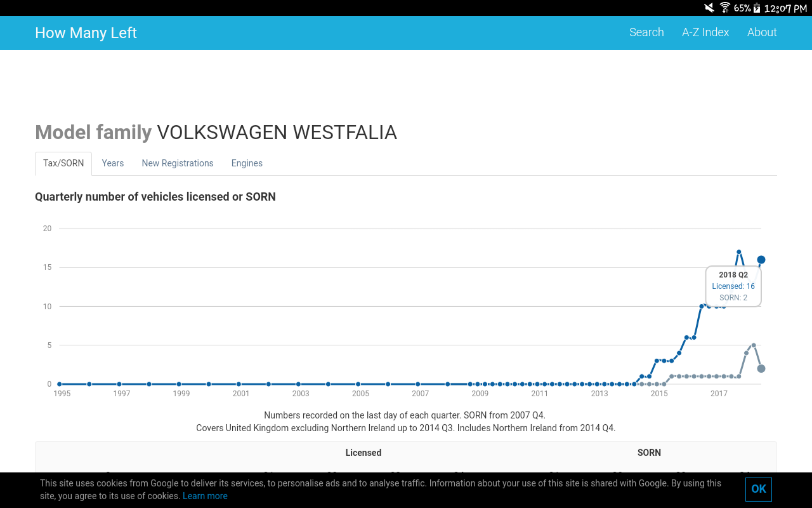Dismiss cookie notice with OK button
Viewport: 812px width, 508px height.
click(x=759, y=489)
